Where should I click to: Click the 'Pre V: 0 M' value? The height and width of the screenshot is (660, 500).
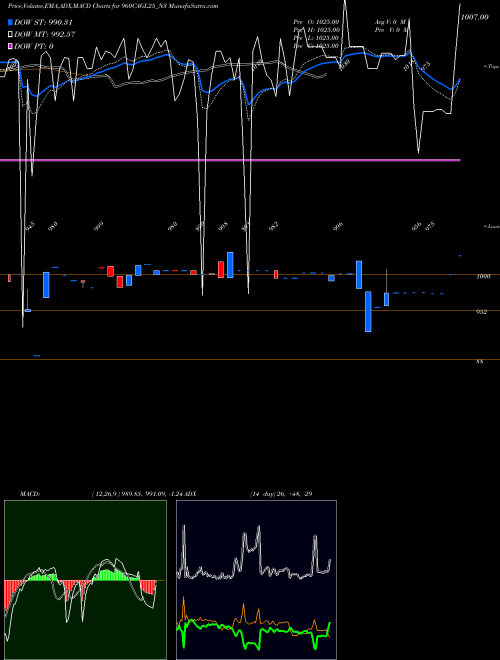[391, 30]
